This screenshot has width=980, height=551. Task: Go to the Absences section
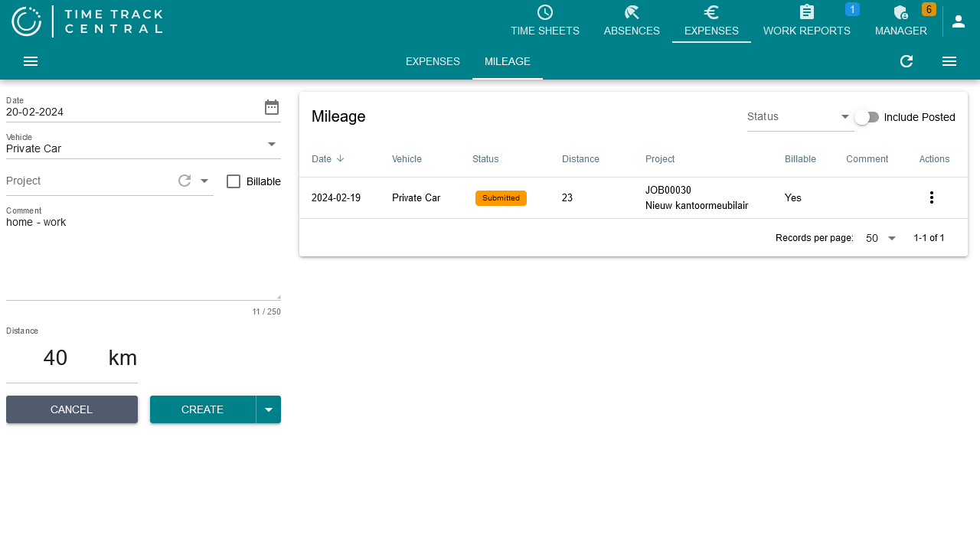[x=632, y=21]
